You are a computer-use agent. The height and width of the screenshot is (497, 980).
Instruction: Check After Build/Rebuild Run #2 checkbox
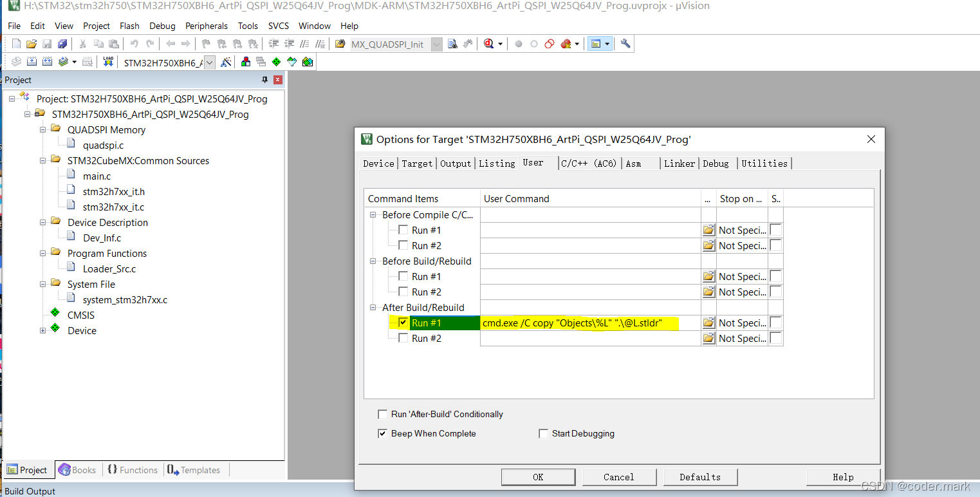(x=403, y=338)
